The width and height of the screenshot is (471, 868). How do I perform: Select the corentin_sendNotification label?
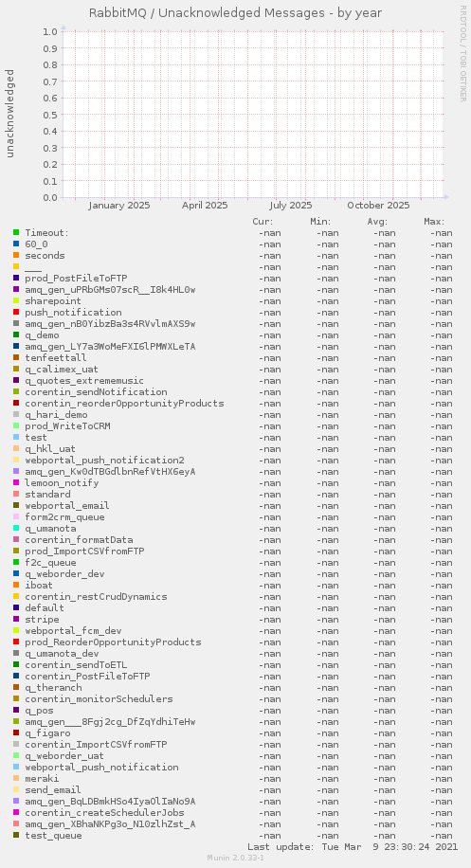[96, 392]
